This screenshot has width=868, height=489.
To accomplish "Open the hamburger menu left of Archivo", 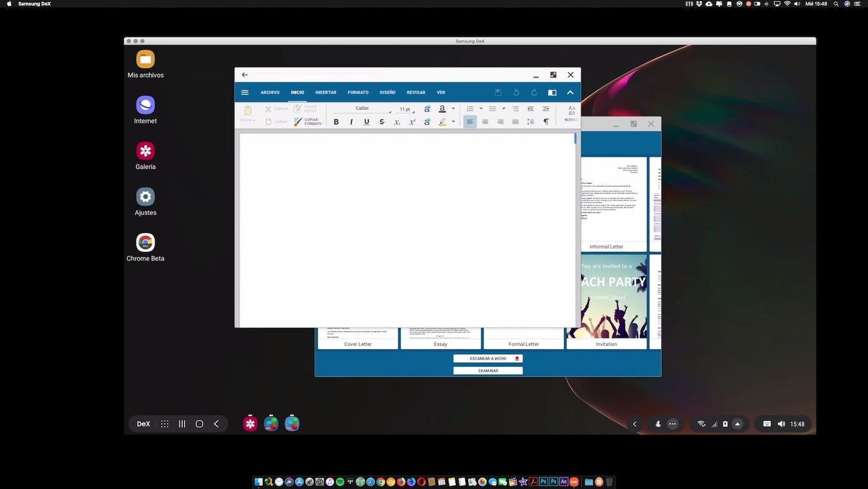I will click(245, 92).
